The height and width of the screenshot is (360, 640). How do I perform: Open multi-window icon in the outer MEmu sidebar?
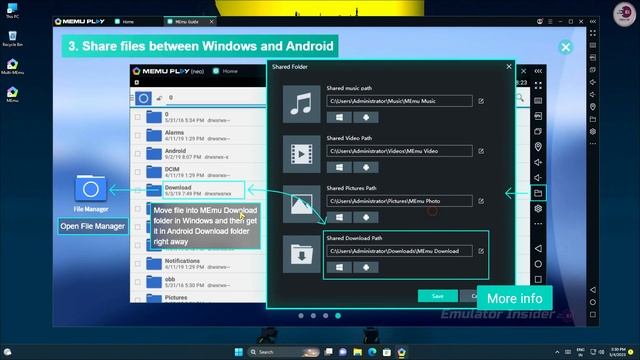tap(593, 70)
